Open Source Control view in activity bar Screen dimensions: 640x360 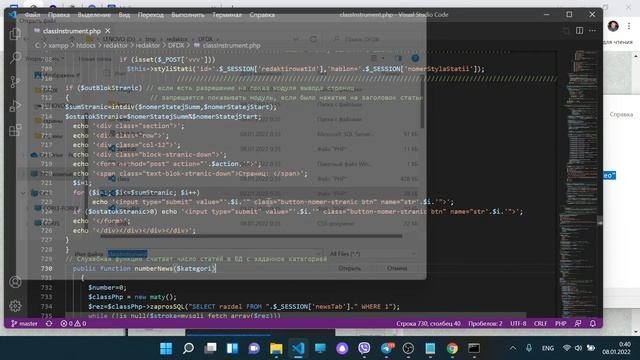click(15, 82)
